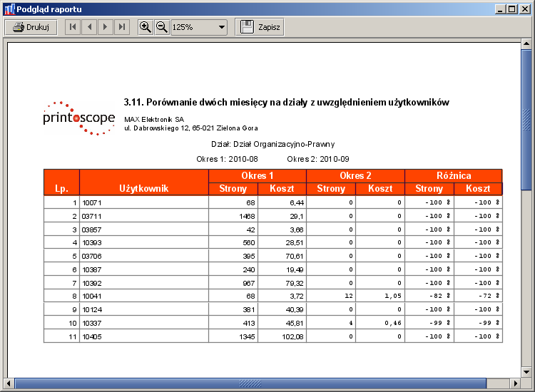Select user 03706 in the table
Viewport: 535px width, 392px height.
[x=92, y=257]
